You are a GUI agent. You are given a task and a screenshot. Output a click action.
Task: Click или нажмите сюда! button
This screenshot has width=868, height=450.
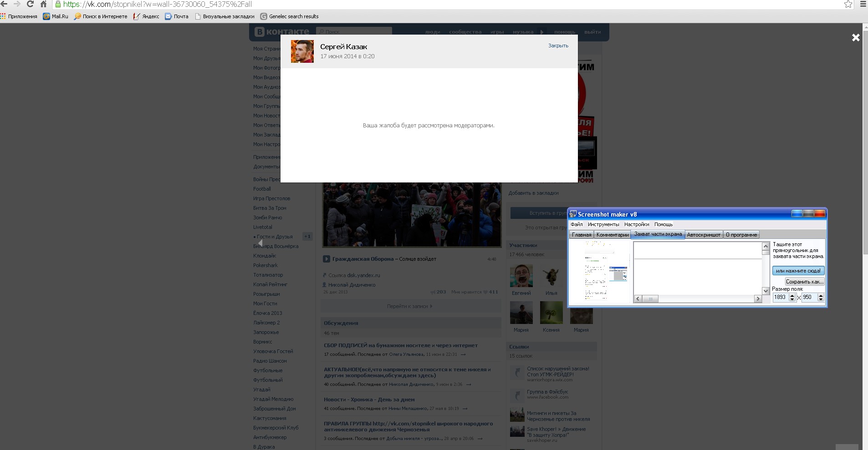tap(798, 271)
